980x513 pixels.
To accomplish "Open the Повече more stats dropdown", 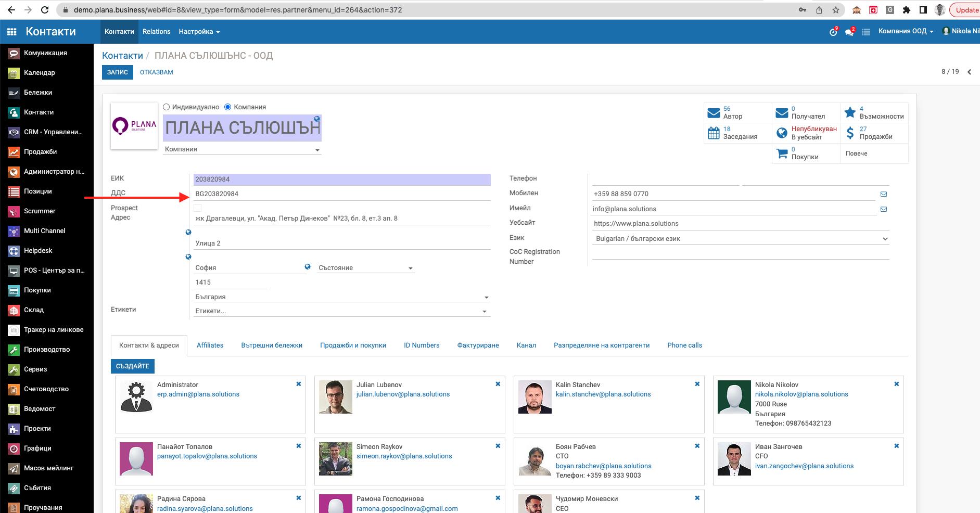I will (x=874, y=153).
